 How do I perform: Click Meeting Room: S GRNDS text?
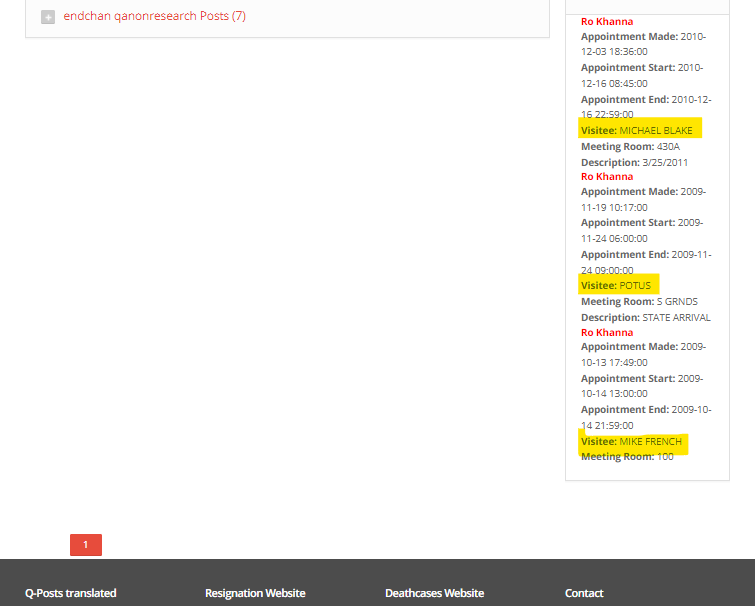[639, 301]
